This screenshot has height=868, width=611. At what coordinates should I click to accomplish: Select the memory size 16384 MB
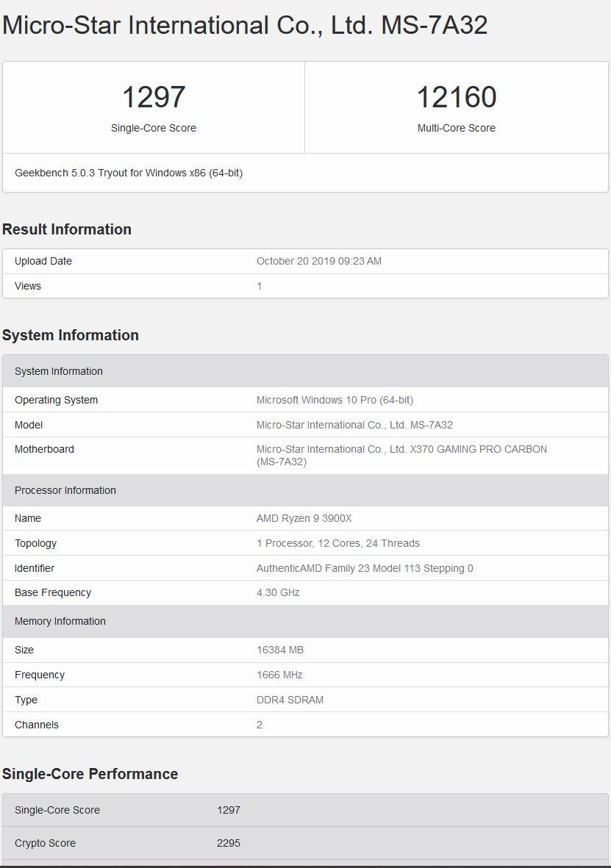(x=279, y=650)
